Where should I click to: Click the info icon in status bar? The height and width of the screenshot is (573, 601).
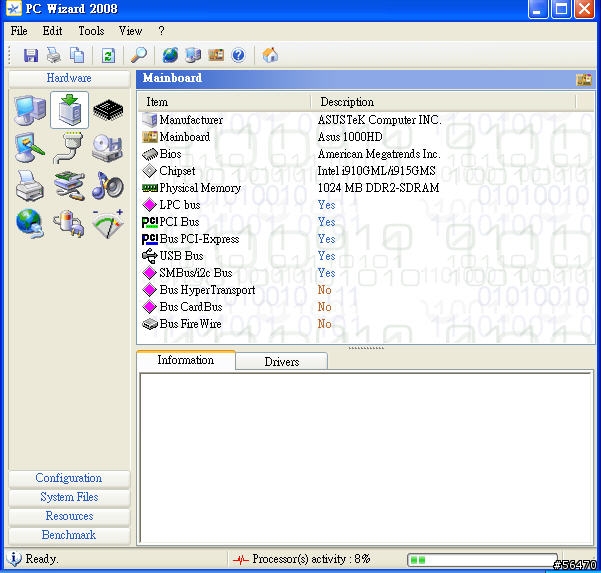point(14,559)
